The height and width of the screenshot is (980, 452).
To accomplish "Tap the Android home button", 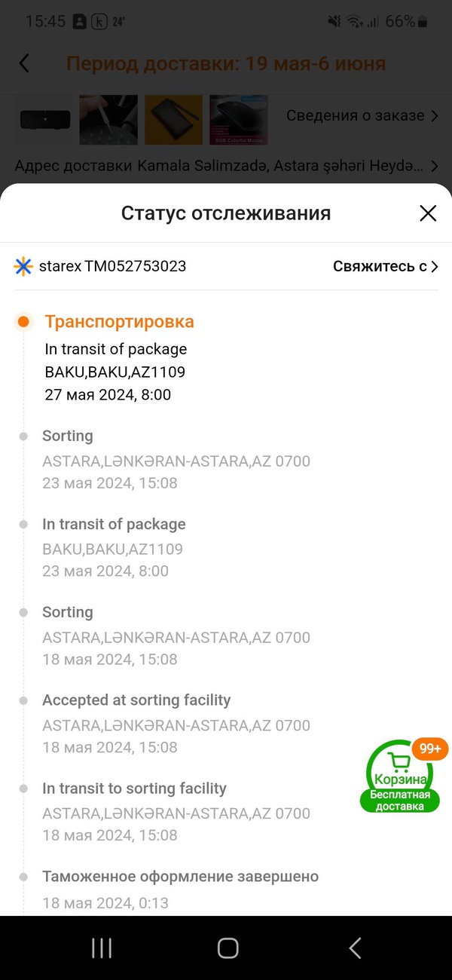I will (x=228, y=948).
